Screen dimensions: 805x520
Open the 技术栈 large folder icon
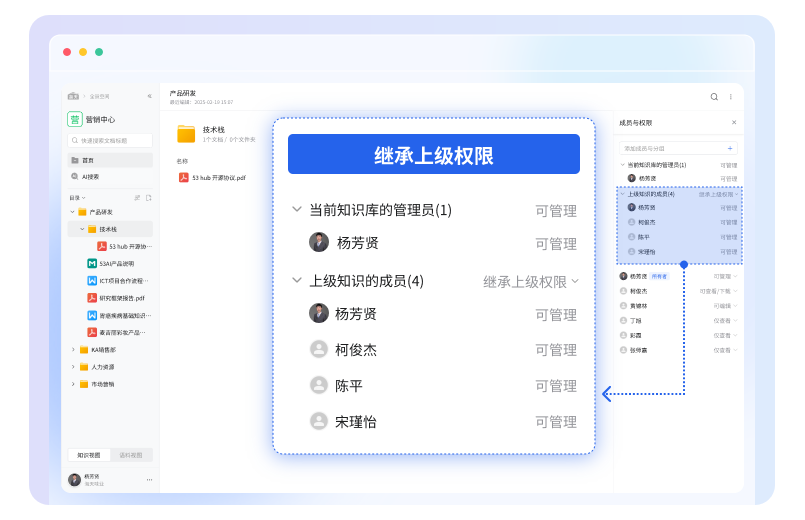(x=186, y=133)
